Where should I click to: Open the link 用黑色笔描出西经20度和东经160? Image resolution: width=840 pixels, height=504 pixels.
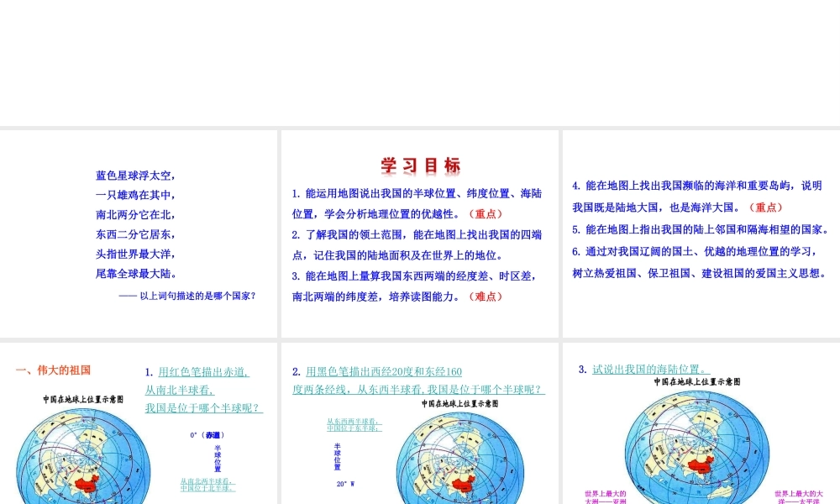384,372
